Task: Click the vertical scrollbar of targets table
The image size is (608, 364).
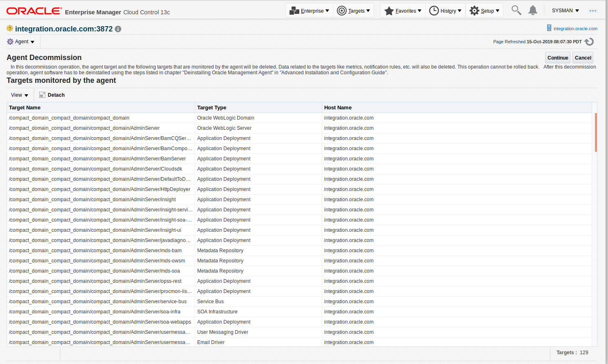Action: (x=596, y=133)
